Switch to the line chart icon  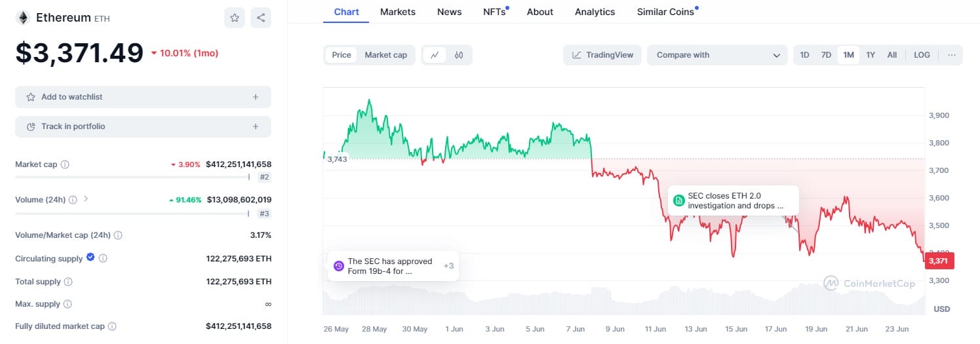coord(435,55)
